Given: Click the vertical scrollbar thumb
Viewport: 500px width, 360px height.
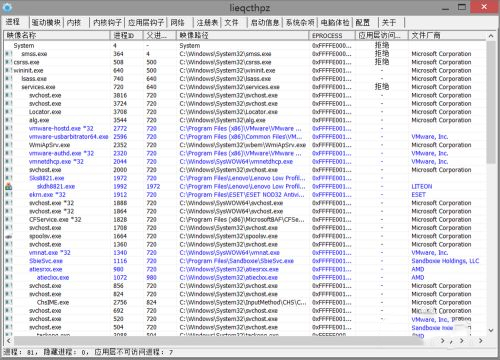Looking at the screenshot, I should click(x=491, y=102).
